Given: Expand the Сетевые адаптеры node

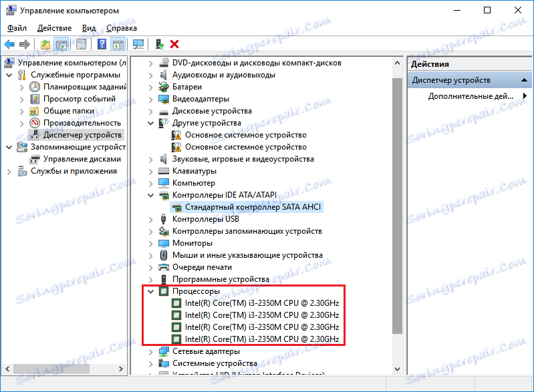Looking at the screenshot, I should coord(151,351).
